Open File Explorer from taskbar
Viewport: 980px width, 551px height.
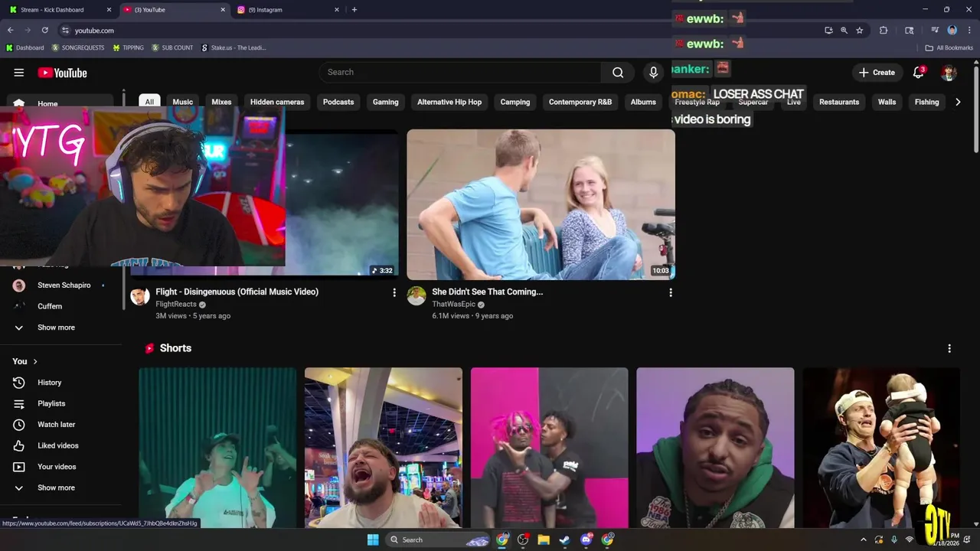pyautogui.click(x=544, y=540)
